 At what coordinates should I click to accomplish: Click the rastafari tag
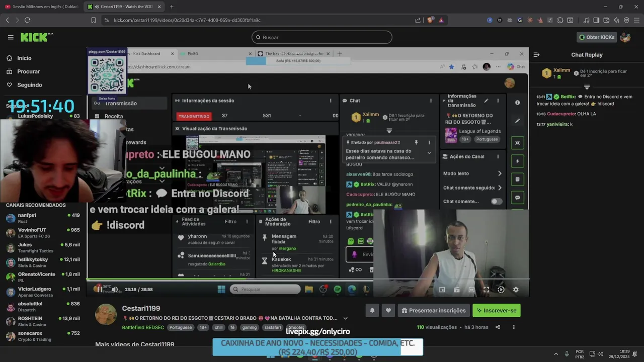(x=273, y=327)
